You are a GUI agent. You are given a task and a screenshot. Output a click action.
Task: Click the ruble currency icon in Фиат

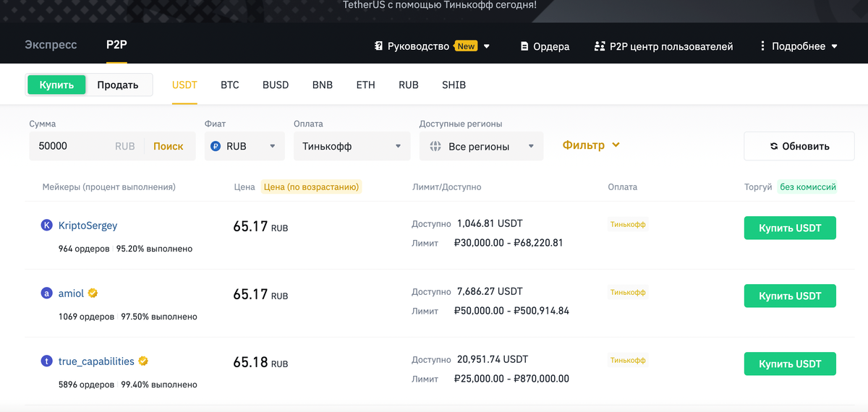pyautogui.click(x=216, y=146)
